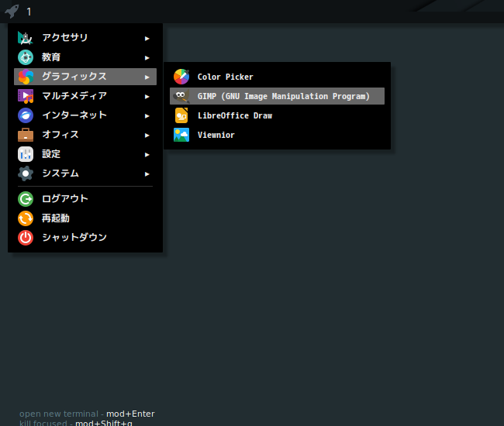This screenshot has width=504, height=426.
Task: Click the オフィス briefcase icon
Action: pos(26,135)
